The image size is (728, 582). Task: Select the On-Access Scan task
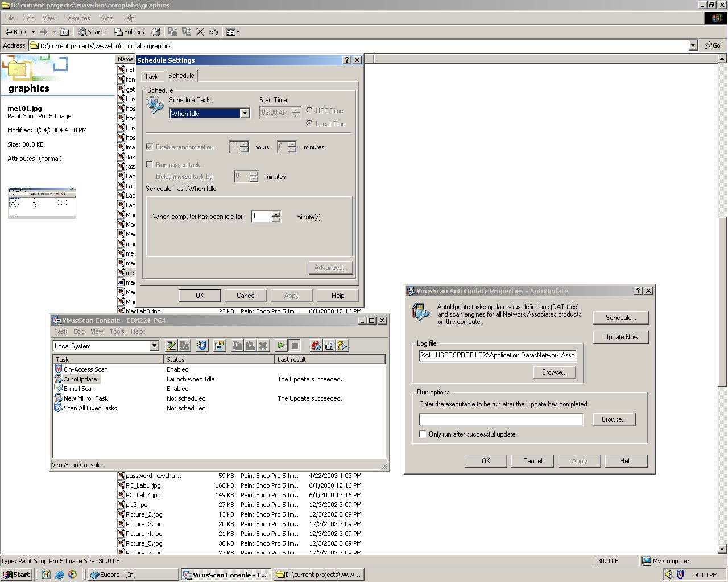(85, 369)
